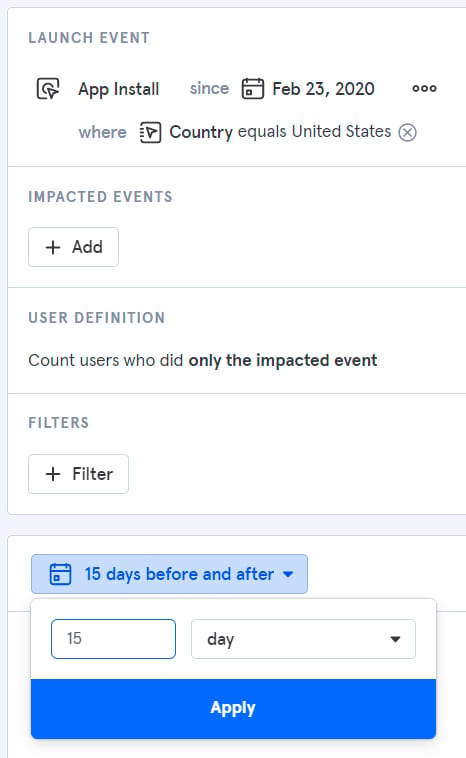The width and height of the screenshot is (466, 758).
Task: Apply the selected time window
Action: point(233,708)
